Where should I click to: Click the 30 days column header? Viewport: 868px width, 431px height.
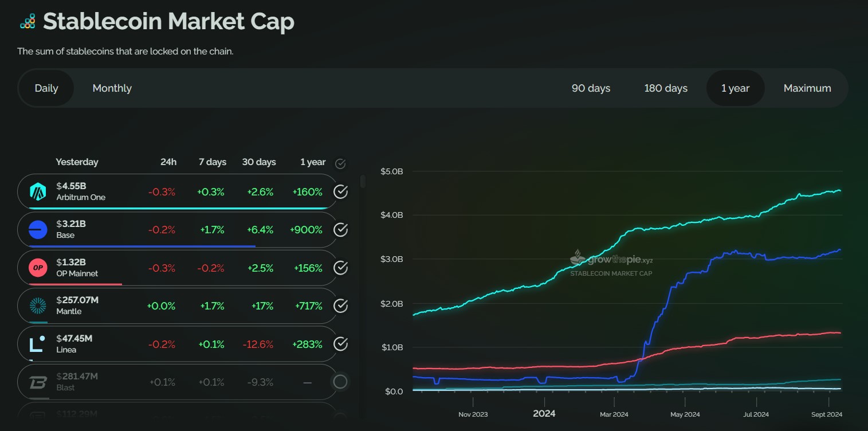(259, 162)
